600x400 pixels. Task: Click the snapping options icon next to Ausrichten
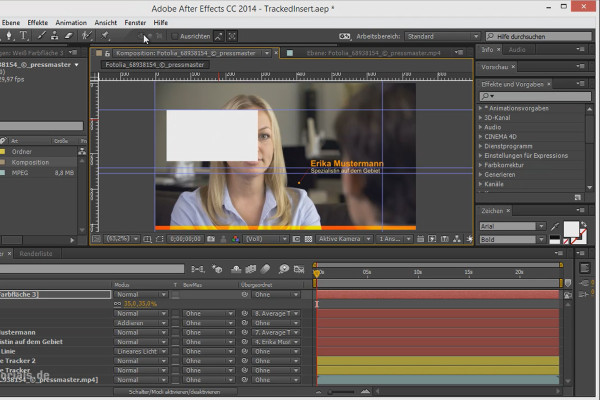[218, 36]
